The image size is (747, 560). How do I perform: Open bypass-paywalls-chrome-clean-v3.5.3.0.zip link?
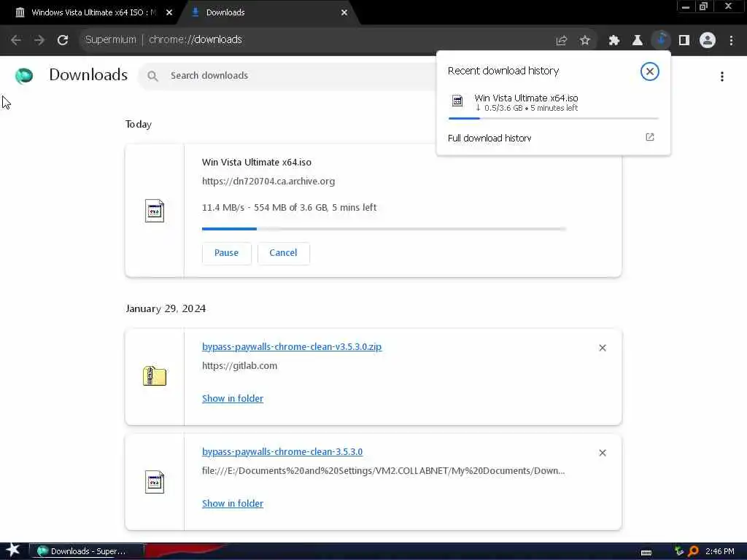pos(292,346)
